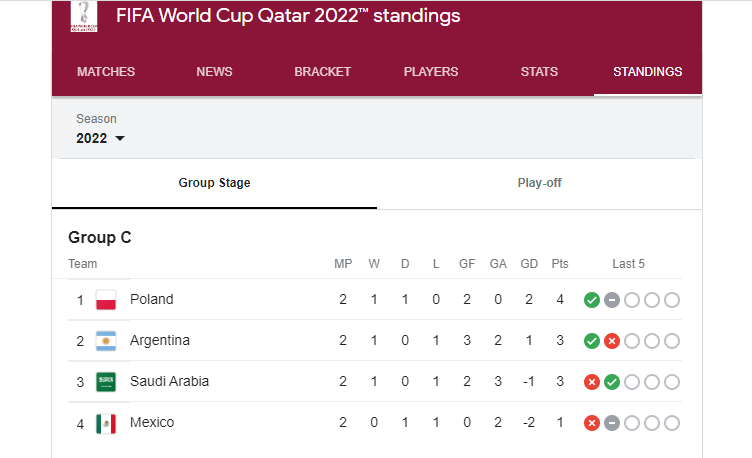
Task: Click the FIFA World Cup trophy logo
Action: (84, 16)
